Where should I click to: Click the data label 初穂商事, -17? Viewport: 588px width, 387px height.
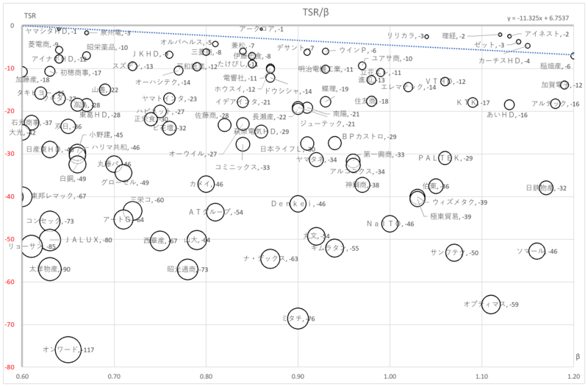[x=81, y=72]
